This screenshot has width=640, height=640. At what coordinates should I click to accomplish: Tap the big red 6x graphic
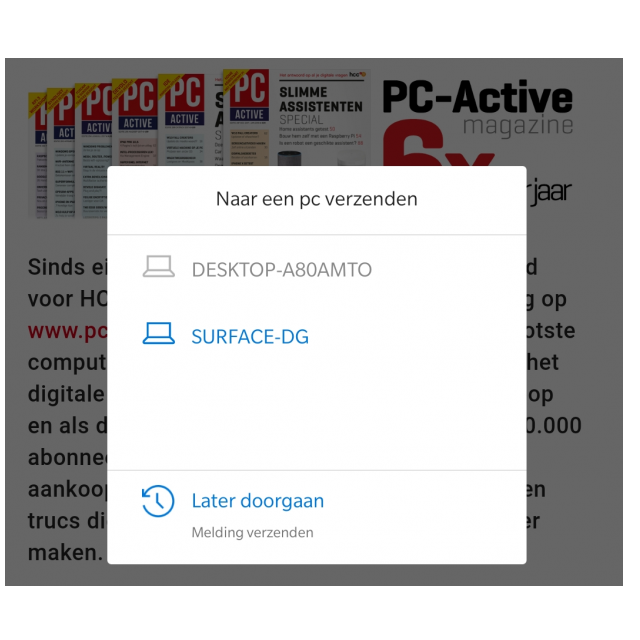[x=437, y=143]
